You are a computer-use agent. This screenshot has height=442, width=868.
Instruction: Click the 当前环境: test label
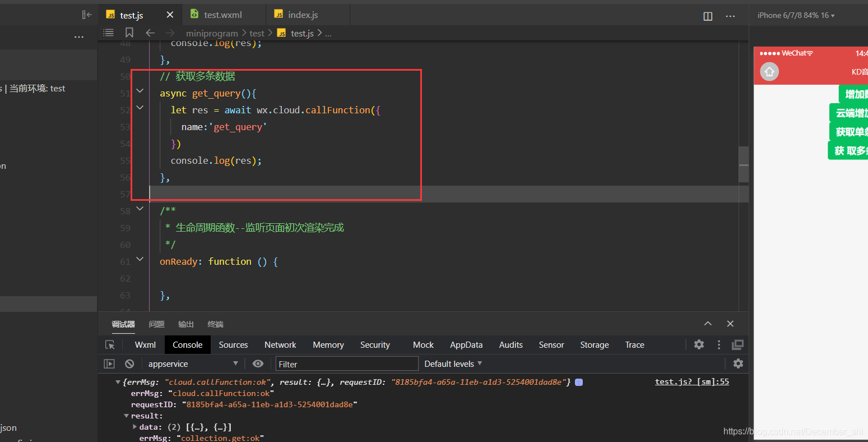[x=37, y=89]
